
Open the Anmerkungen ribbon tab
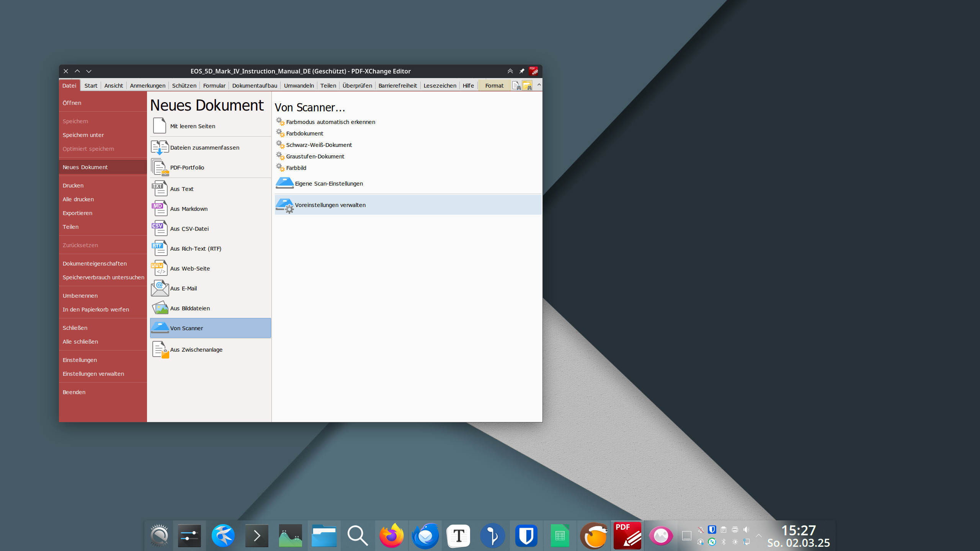pyautogui.click(x=147, y=85)
